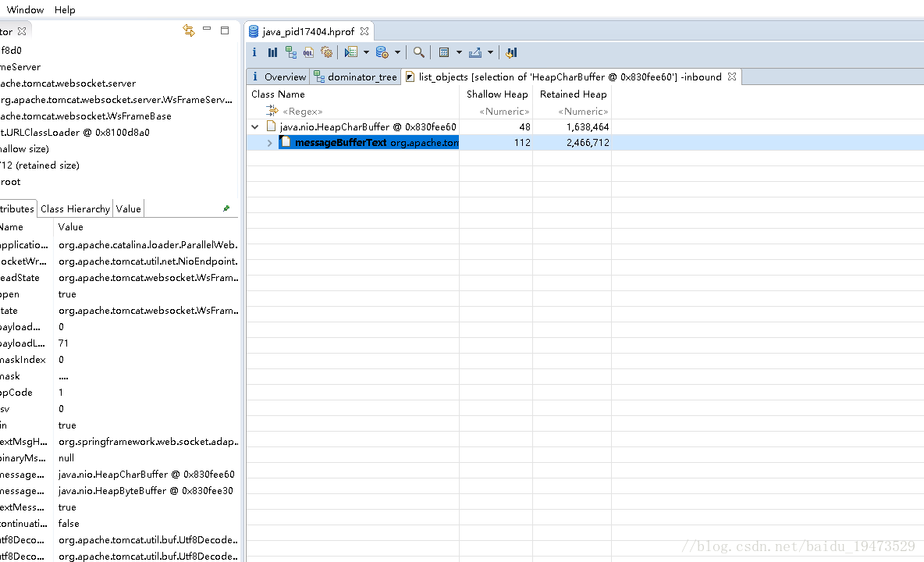Expand the messageBufferText row
This screenshot has width=924, height=562.
click(269, 143)
